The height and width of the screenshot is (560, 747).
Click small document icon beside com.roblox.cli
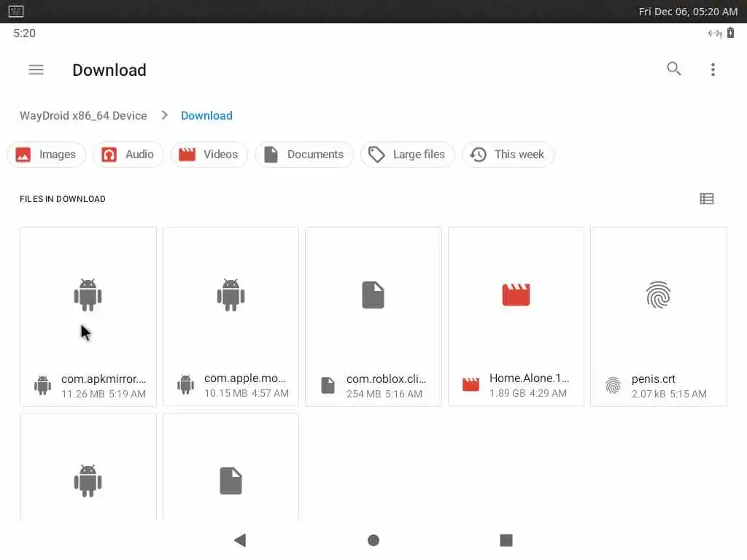click(x=328, y=385)
